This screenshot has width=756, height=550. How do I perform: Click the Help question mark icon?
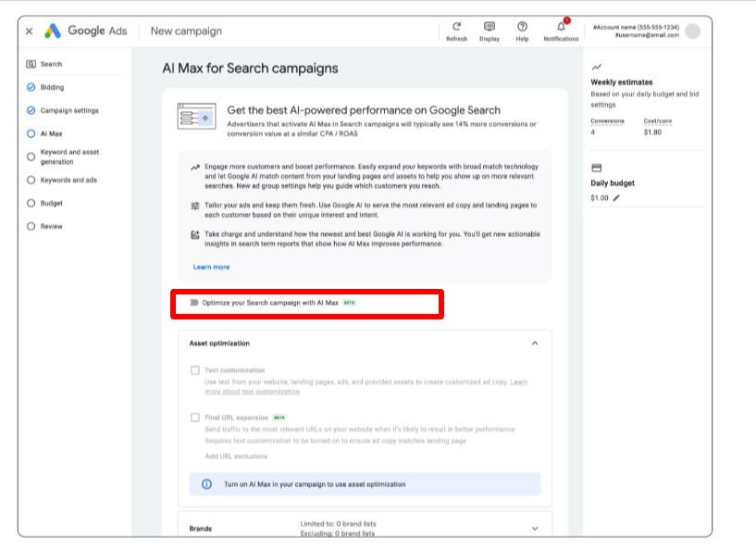pos(522,28)
